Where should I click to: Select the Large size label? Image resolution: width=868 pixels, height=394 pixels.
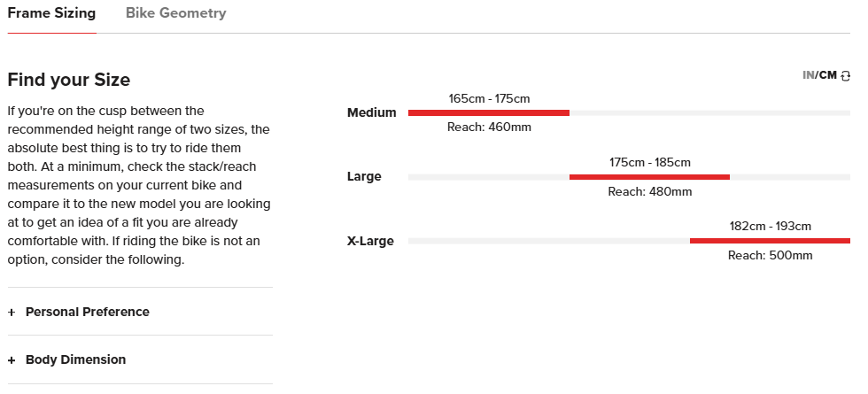tap(364, 177)
